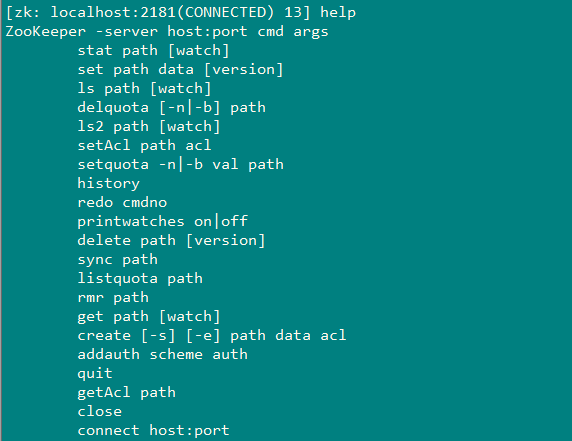This screenshot has width=572, height=441.
Task: Click the 'history' command line
Action: coord(108,183)
